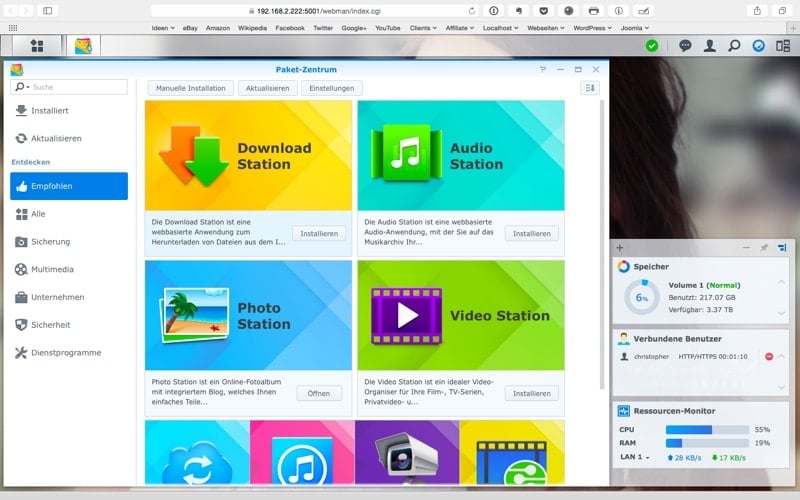This screenshot has height=500, width=800.
Task: Select the Empfohlen category
Action: pyautogui.click(x=69, y=186)
